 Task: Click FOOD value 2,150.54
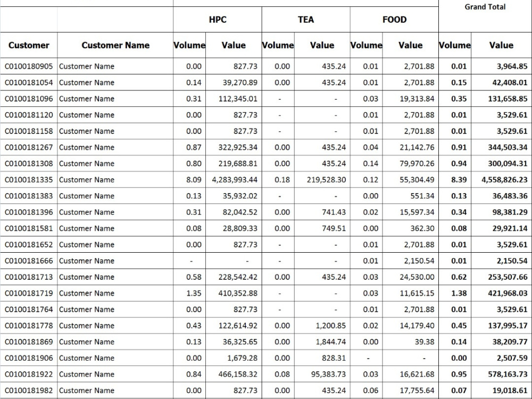point(419,261)
